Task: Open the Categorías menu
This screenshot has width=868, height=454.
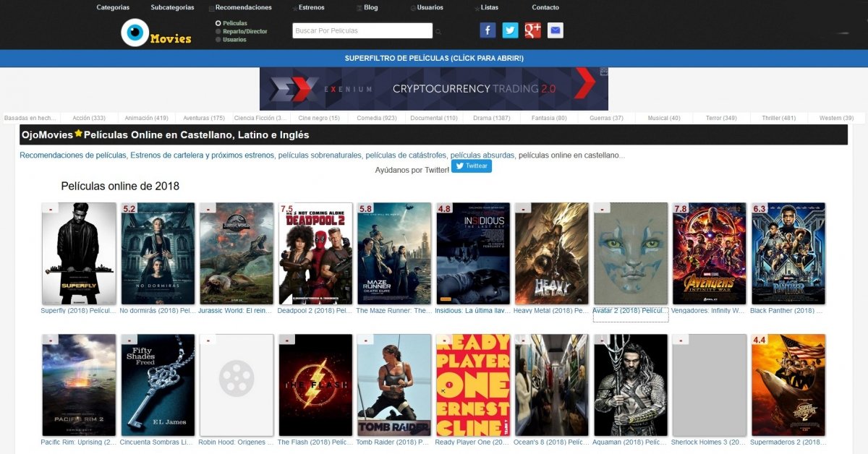Action: click(x=113, y=7)
